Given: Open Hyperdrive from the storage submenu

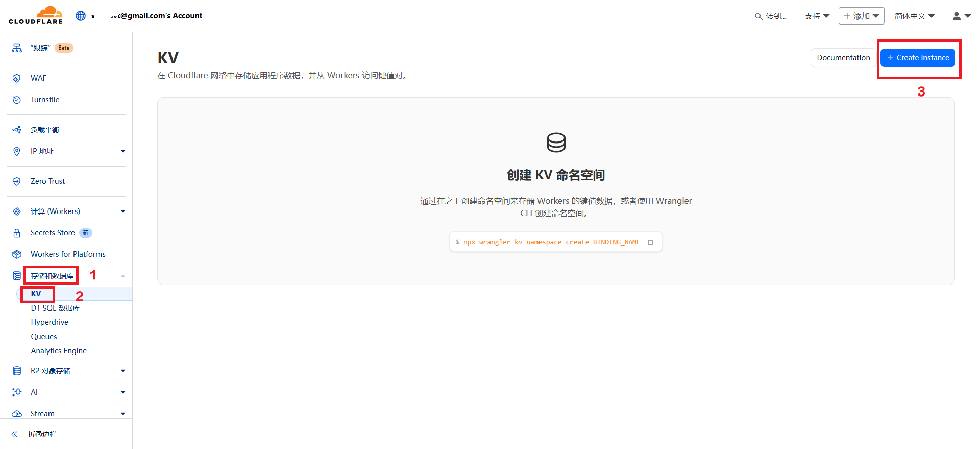Looking at the screenshot, I should click(50, 322).
